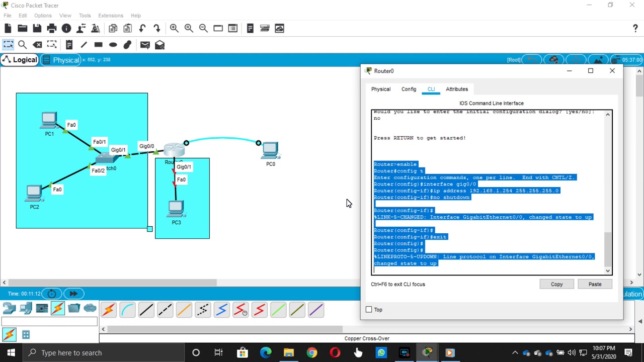The height and width of the screenshot is (362, 644).
Task: Launch the Activity Wizard icon
Action: [81, 29]
